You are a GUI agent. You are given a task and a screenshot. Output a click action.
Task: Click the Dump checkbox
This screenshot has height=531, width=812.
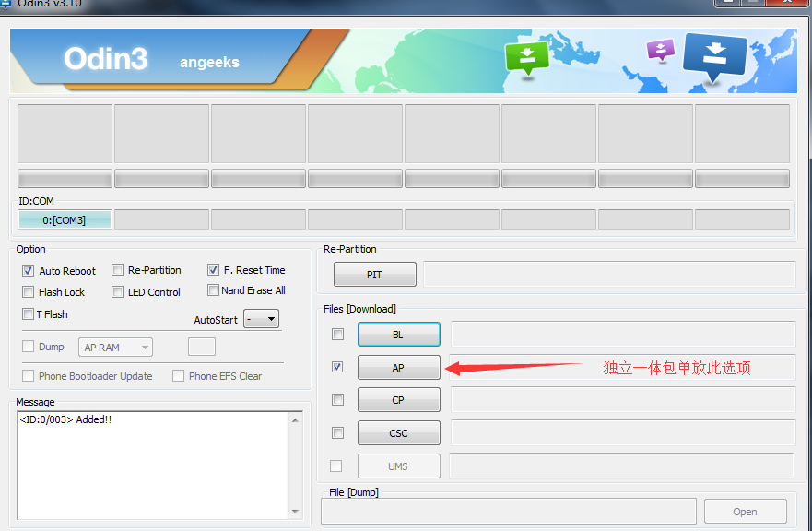click(28, 347)
